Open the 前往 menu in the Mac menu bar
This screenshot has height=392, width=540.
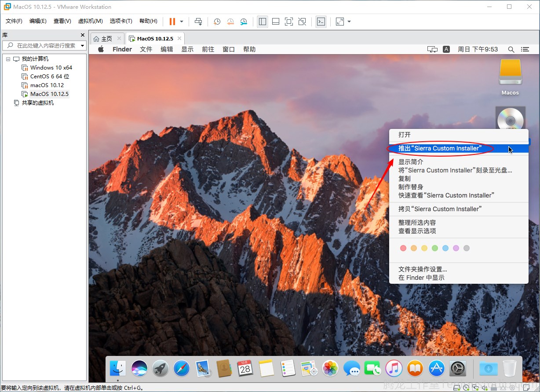(208, 49)
